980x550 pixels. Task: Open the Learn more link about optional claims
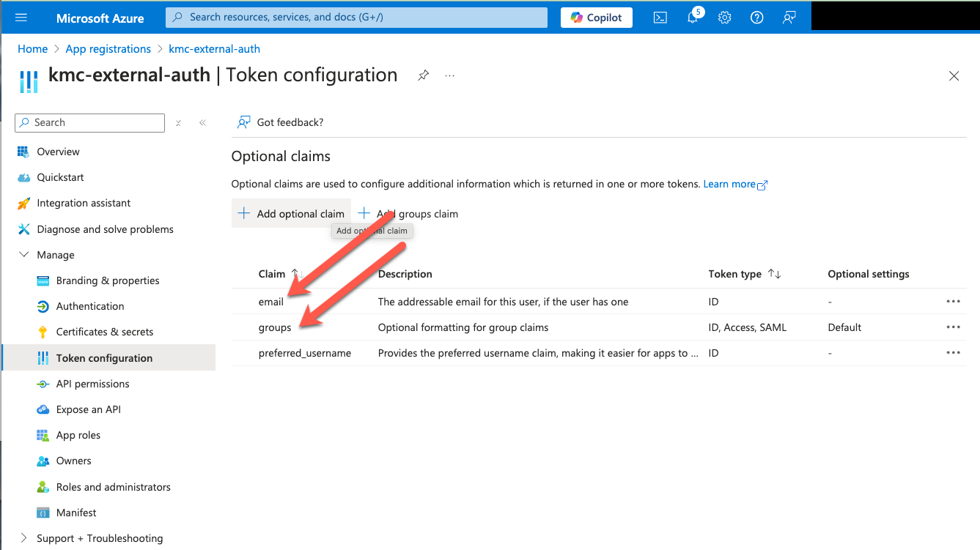pyautogui.click(x=731, y=184)
